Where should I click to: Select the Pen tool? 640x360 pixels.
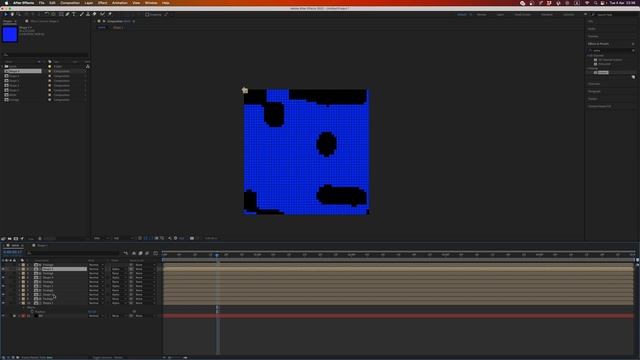point(67,14)
